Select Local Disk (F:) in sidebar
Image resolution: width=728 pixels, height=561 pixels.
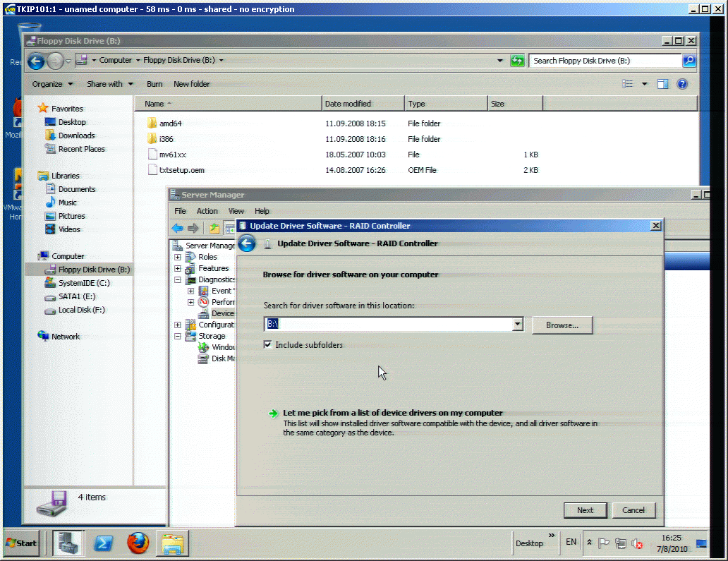click(81, 310)
